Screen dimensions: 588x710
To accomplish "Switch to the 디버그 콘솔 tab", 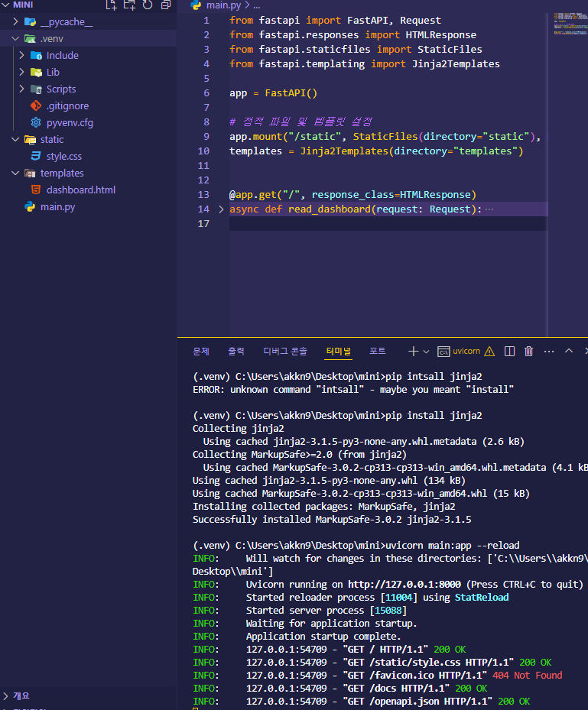I will [285, 352].
